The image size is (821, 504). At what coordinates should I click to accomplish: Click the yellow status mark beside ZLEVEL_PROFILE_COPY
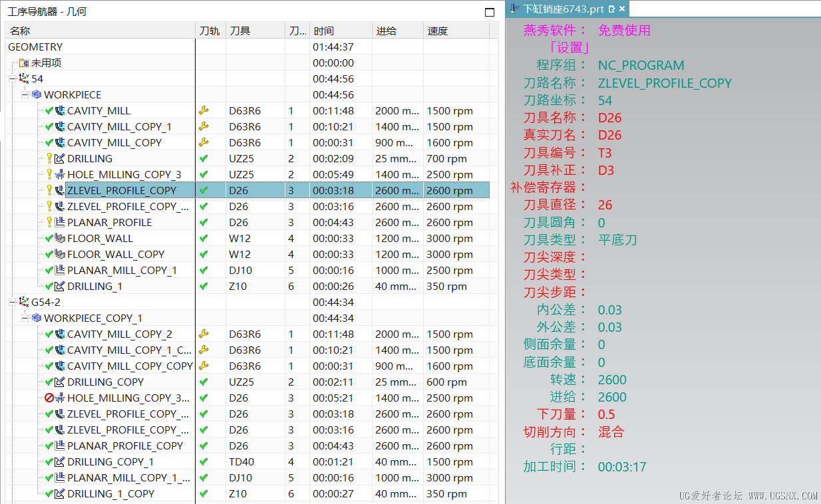(x=49, y=191)
